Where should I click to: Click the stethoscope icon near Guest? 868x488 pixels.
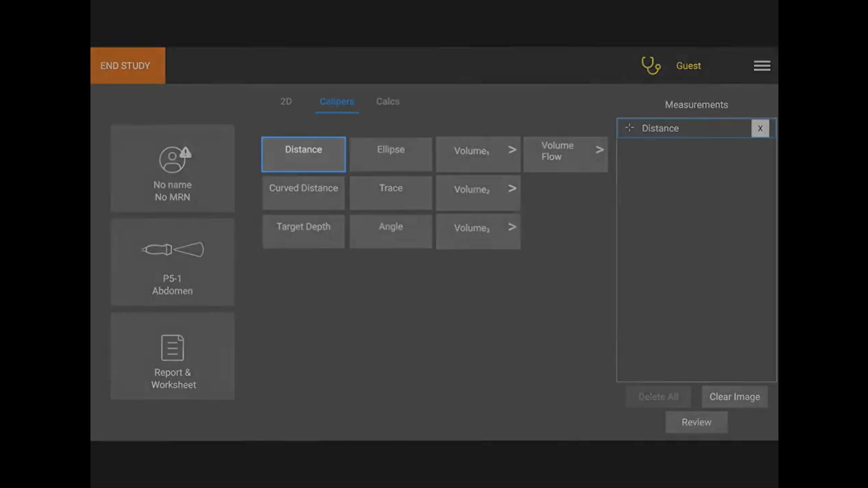[650, 65]
